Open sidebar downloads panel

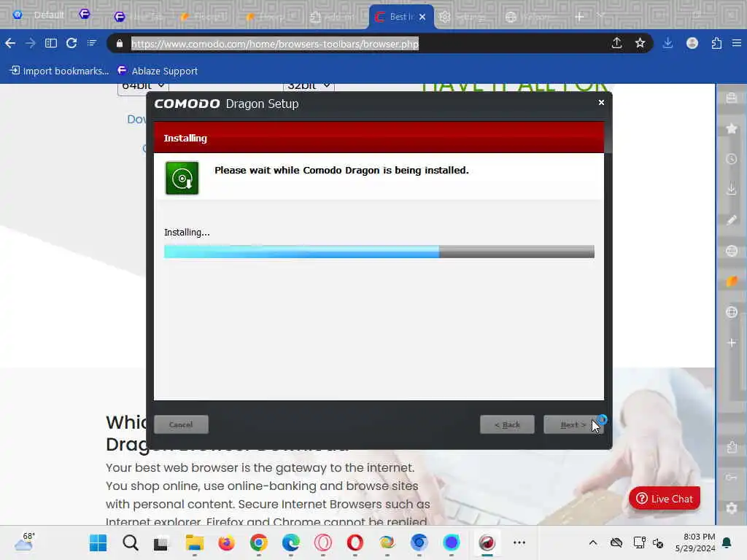click(732, 189)
